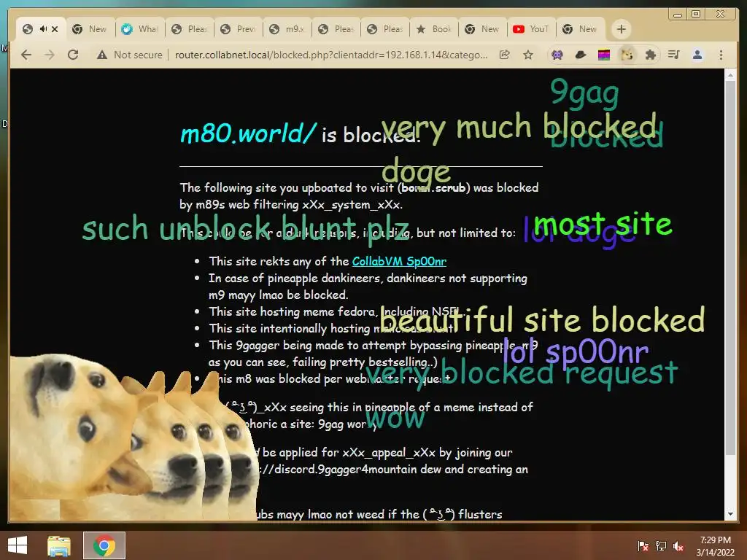Open File Explorer from the taskbar

tap(59, 545)
